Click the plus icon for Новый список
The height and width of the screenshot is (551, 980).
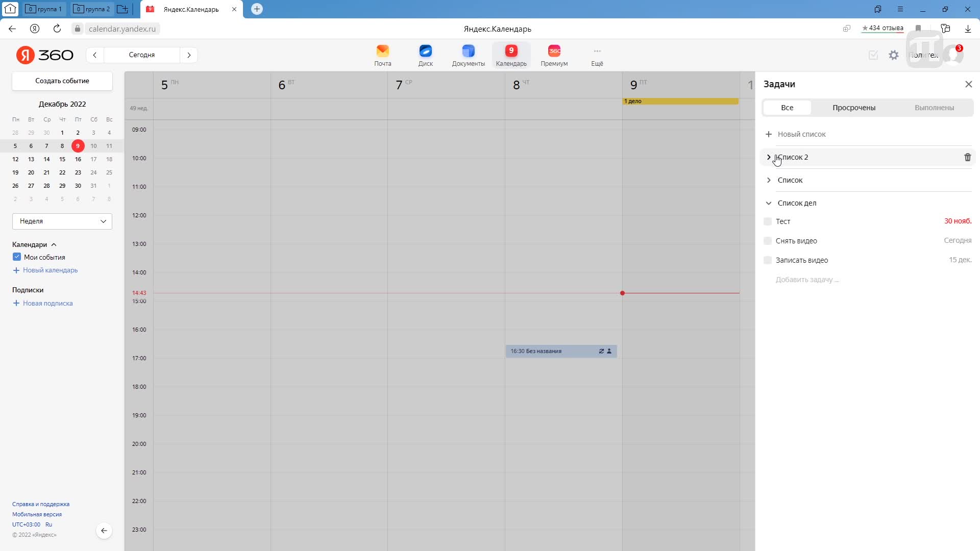click(x=768, y=134)
